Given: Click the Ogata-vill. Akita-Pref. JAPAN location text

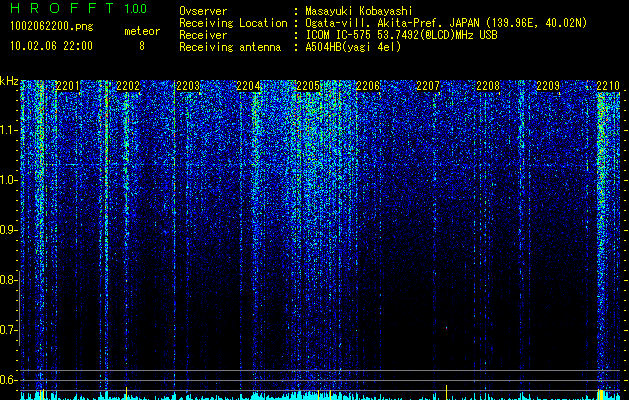Looking at the screenshot, I should click(x=446, y=23).
